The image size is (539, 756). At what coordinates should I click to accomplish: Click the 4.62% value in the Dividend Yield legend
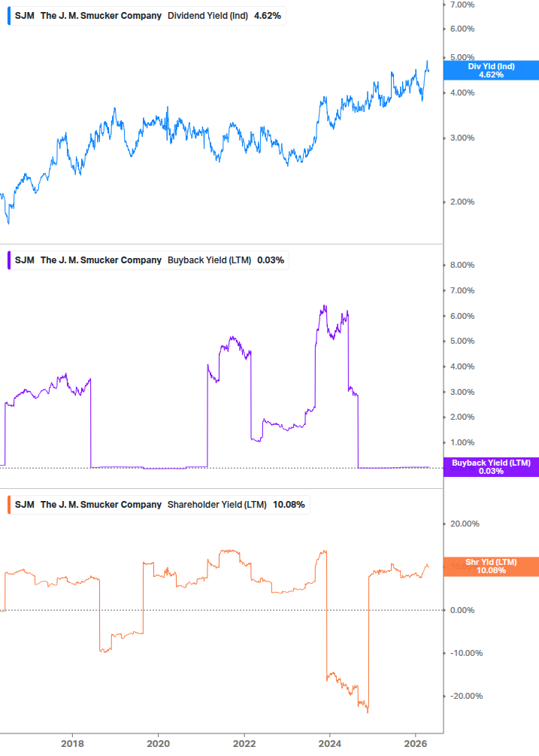click(x=268, y=16)
